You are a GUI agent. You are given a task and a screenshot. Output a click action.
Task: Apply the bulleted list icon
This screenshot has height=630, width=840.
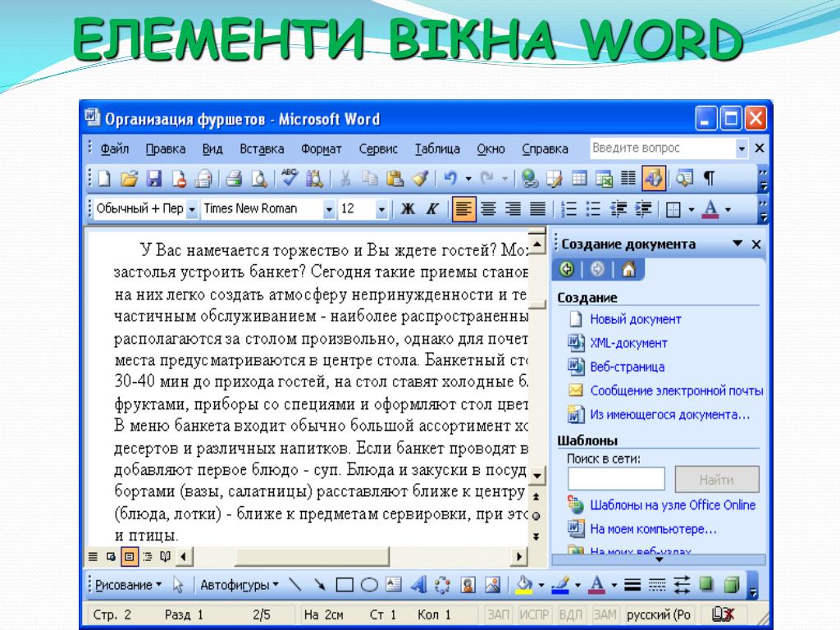tap(593, 209)
